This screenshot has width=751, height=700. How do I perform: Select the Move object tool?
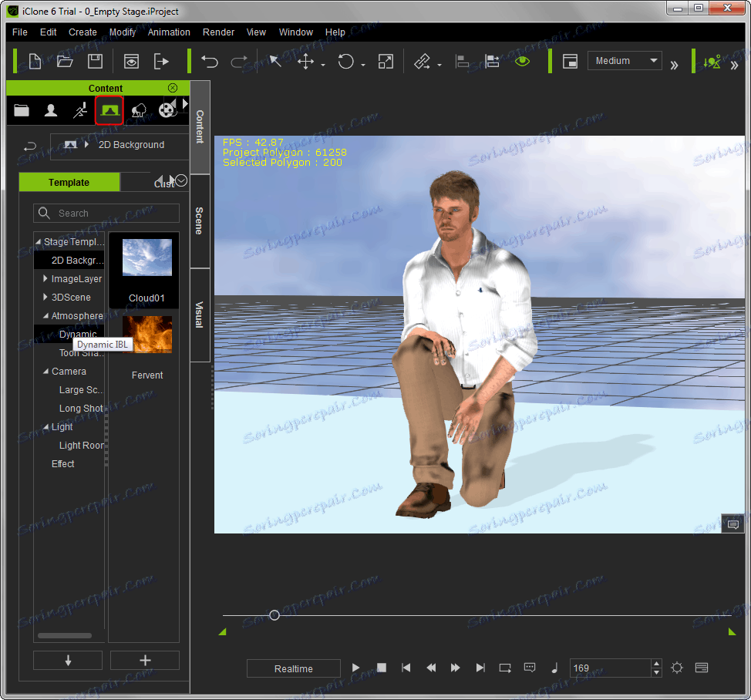[x=306, y=62]
